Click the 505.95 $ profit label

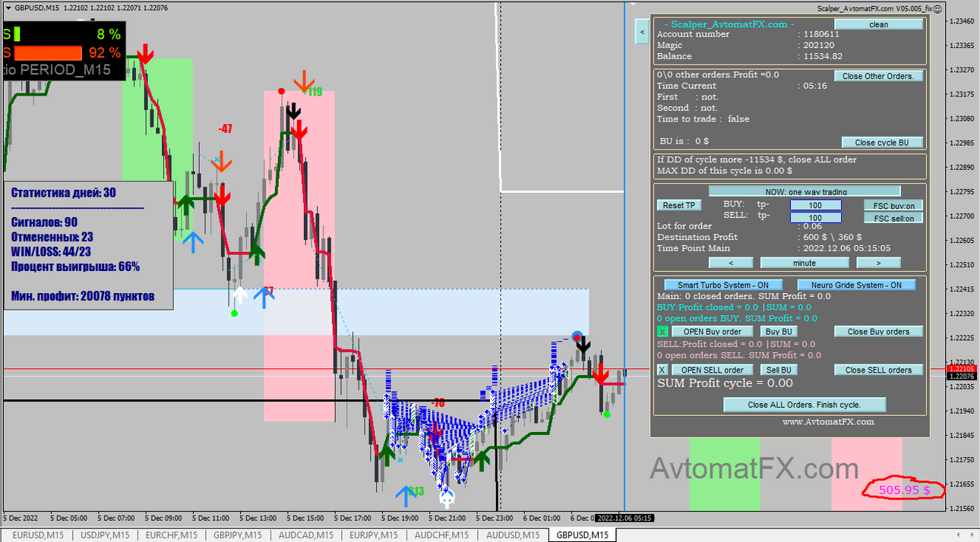click(904, 490)
